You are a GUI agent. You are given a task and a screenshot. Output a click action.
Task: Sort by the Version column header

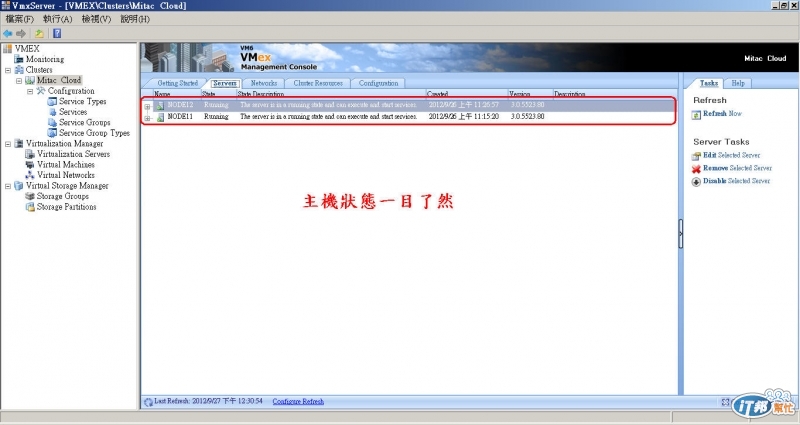pyautogui.click(x=530, y=94)
